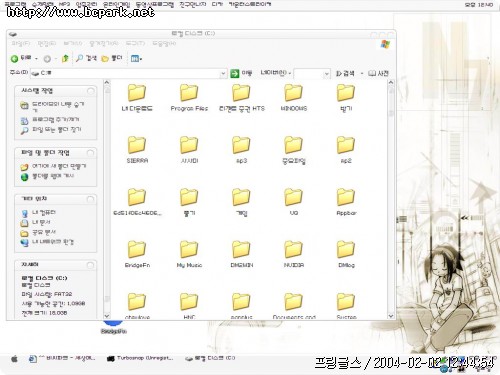Image resolution: width=500 pixels, height=375 pixels.
Task: Click MP3 item in top desktop bar
Action: (x=64, y=4)
